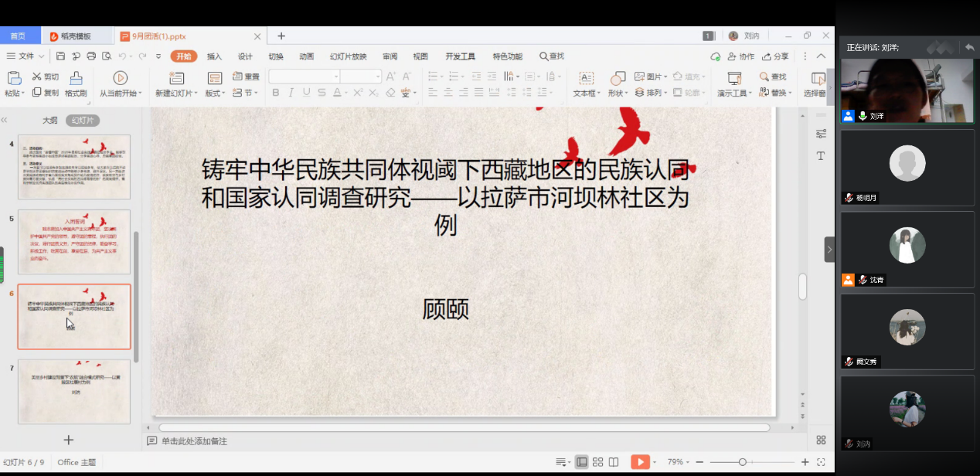Click the zoom slider handle in status bar
Viewport: 980px width, 476px height.
coord(742,462)
